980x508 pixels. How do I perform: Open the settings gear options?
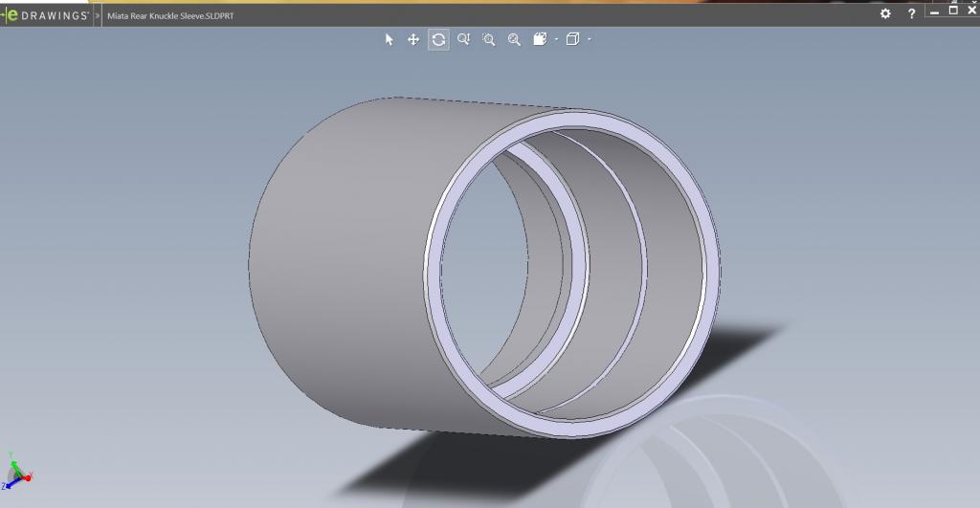point(885,13)
